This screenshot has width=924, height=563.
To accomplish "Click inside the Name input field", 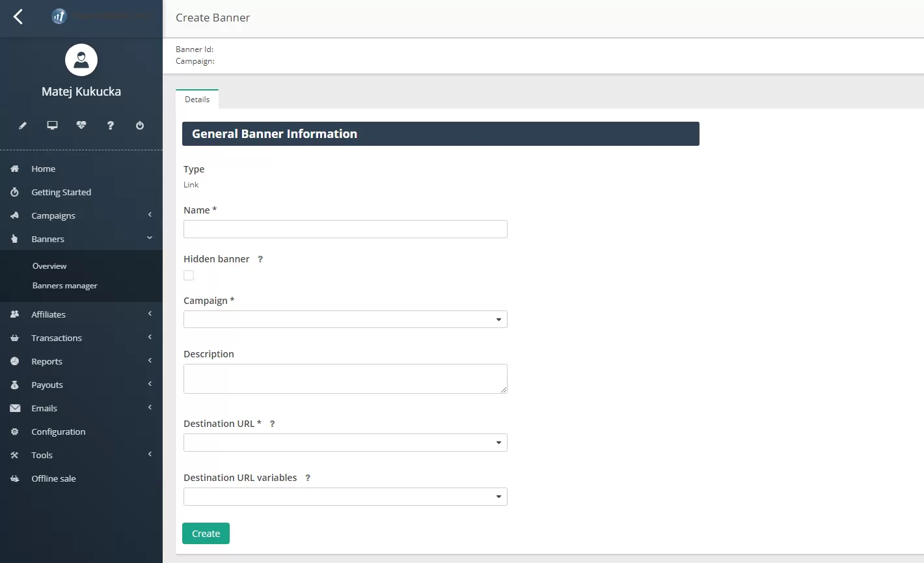I will click(345, 229).
